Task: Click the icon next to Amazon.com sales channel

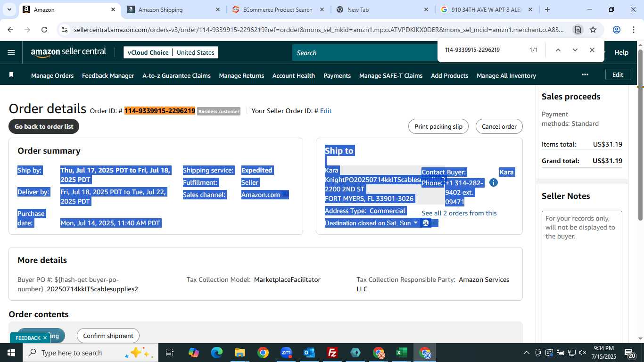Action: point(285,195)
